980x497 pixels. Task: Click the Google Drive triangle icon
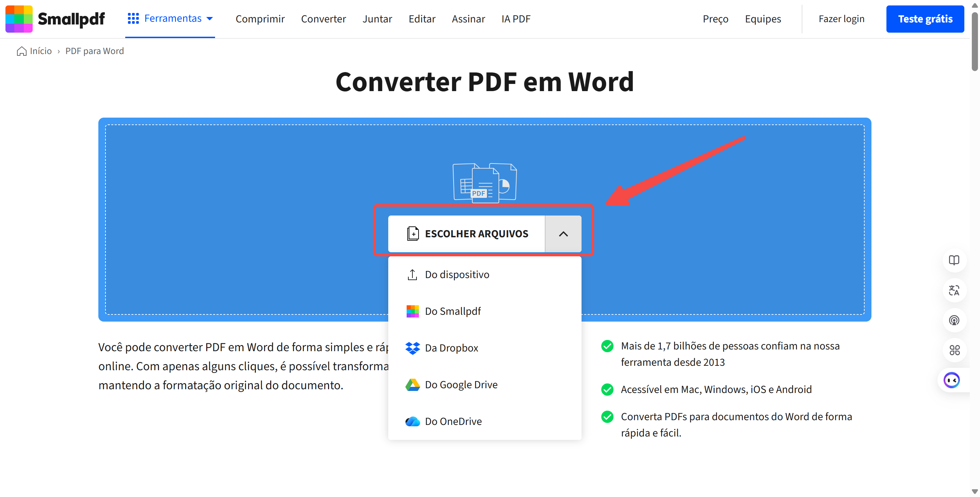412,384
